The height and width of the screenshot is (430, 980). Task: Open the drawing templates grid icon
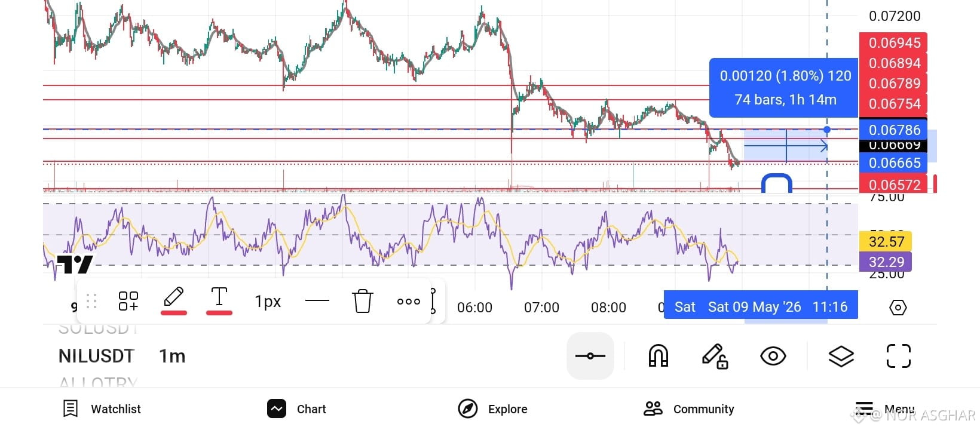(x=128, y=301)
